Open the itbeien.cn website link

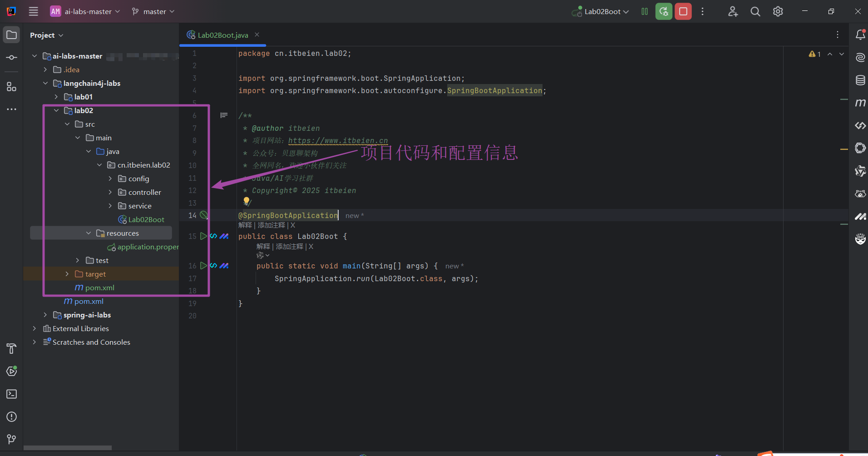338,141
